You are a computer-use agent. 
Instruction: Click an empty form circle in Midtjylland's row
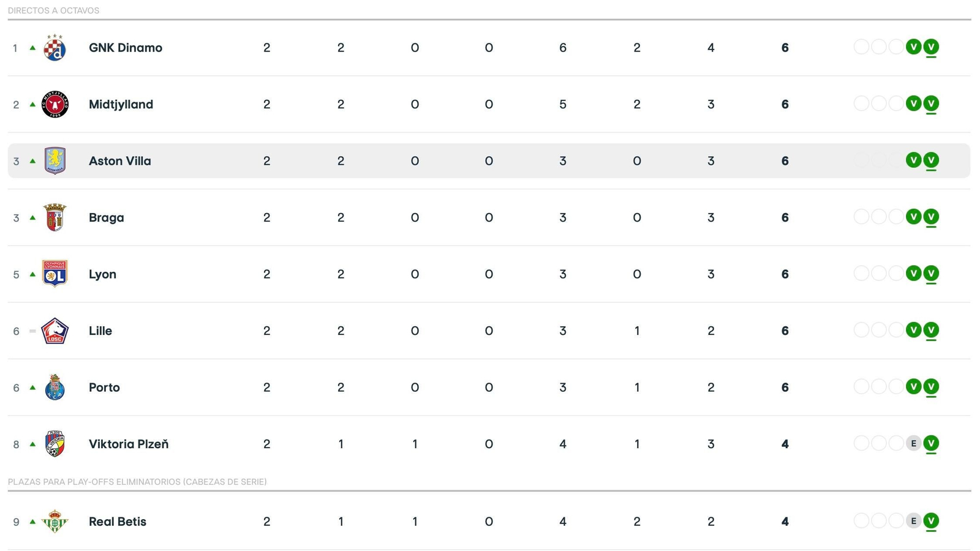(x=861, y=103)
